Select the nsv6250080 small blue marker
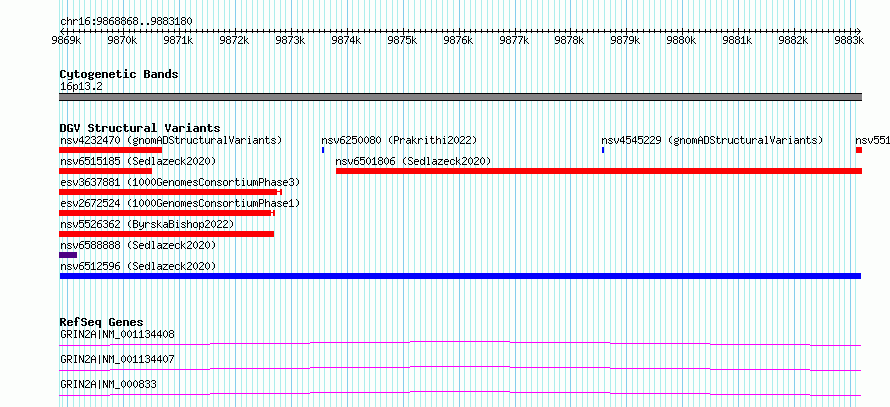 point(323,150)
